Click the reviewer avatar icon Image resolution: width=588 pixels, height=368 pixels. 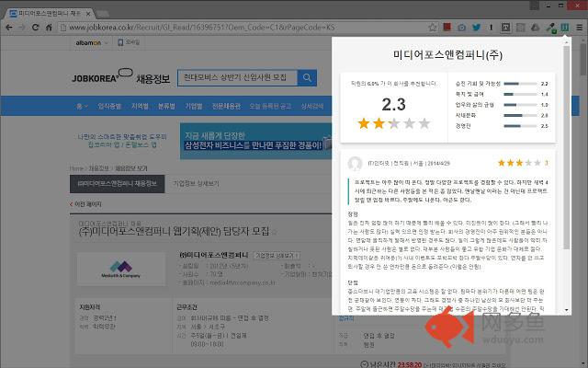coord(355,164)
